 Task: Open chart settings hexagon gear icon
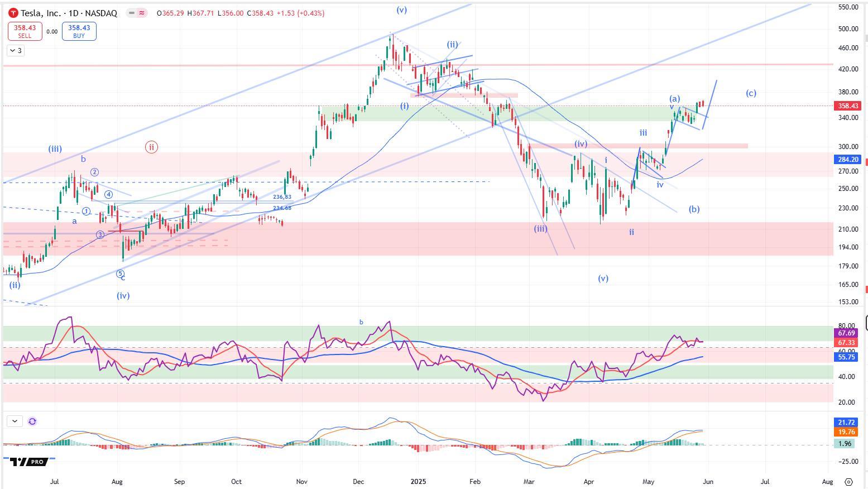pyautogui.click(x=848, y=481)
